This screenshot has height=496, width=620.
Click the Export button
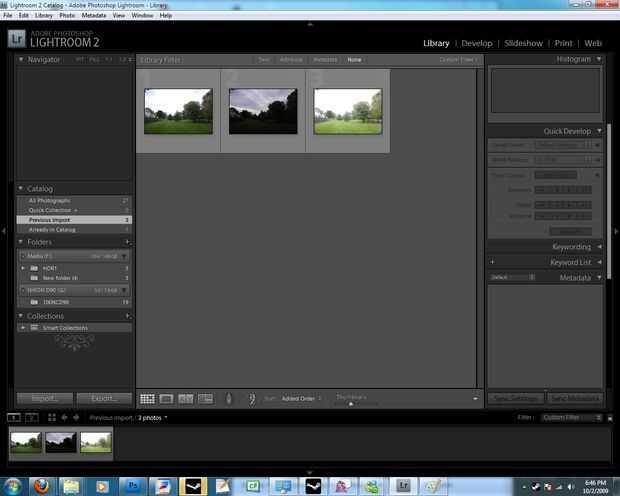pyautogui.click(x=104, y=398)
